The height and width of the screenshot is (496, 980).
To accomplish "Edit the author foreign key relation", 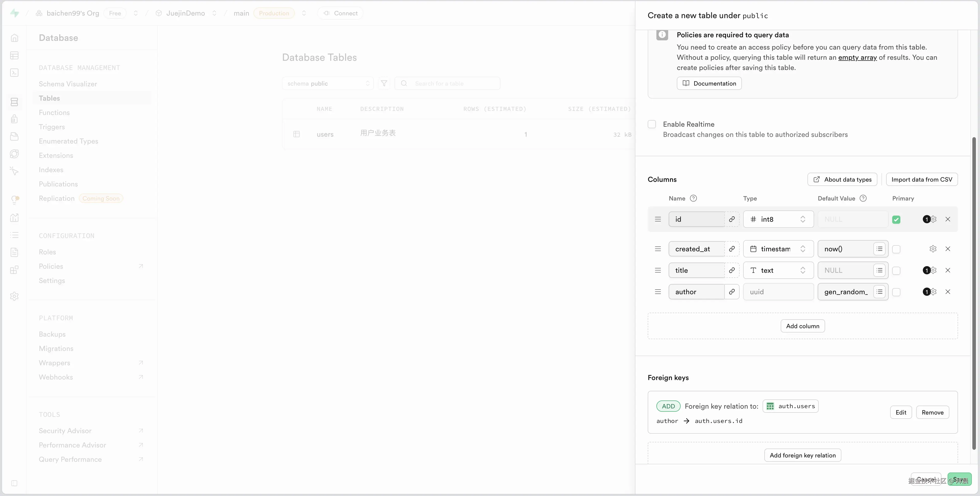I will pyautogui.click(x=900, y=413).
